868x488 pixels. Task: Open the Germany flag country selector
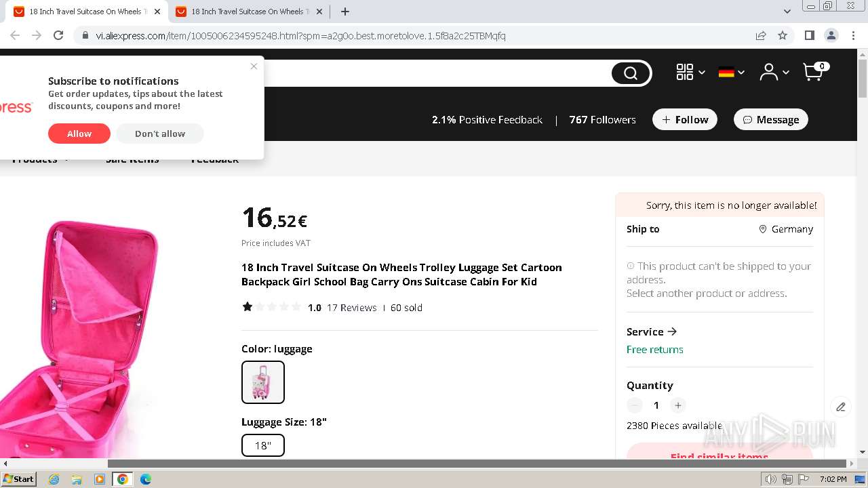[x=732, y=72]
